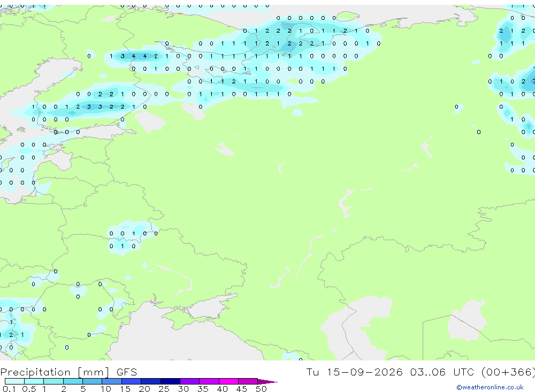Screen dimensions: 535x392
Task: Click the 0.1 to 0.5 mm legend swatch
Action: 14,381
